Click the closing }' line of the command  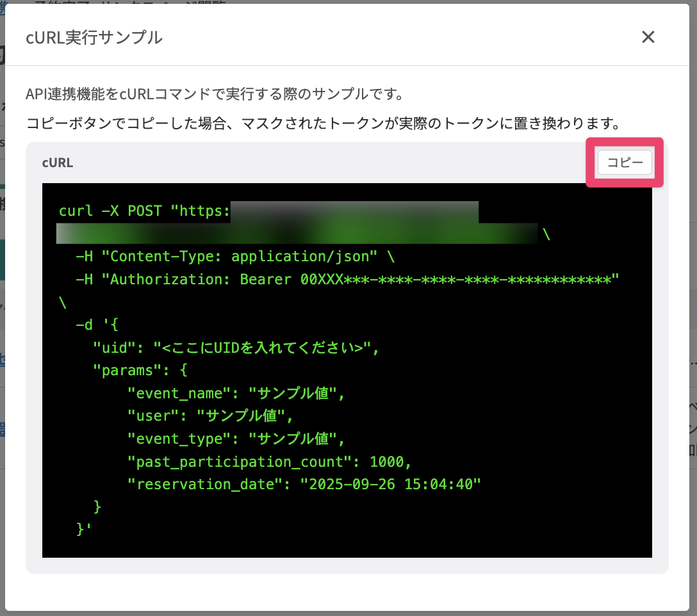pyautogui.click(x=84, y=530)
